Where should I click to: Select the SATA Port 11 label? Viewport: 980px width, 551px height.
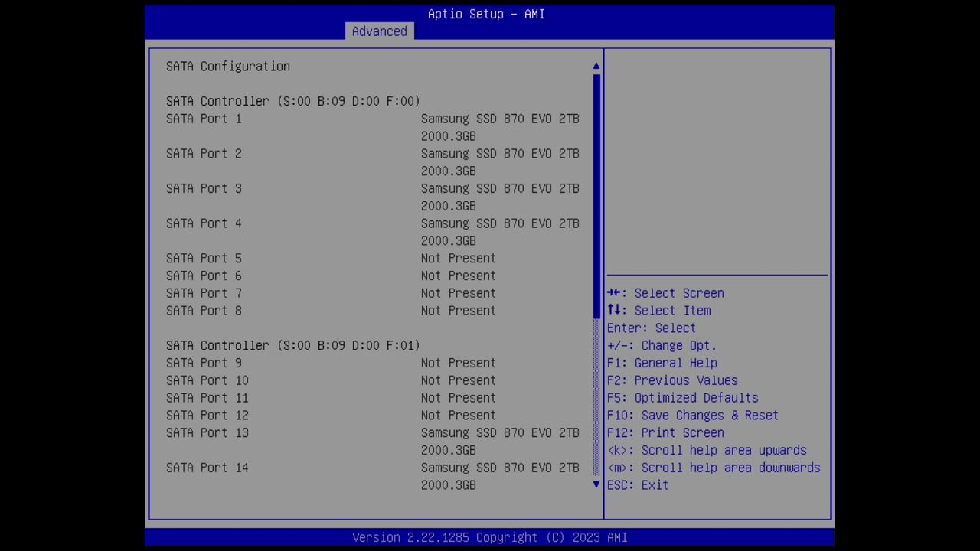pos(207,398)
